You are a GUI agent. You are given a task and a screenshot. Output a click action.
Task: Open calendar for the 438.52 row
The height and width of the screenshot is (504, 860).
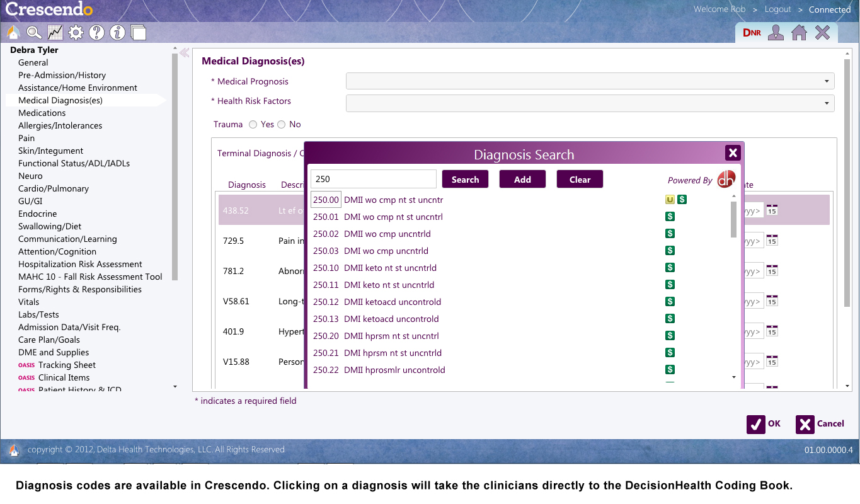coord(772,210)
